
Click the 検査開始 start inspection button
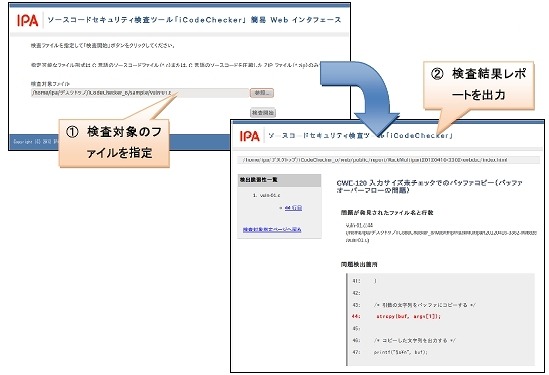(263, 113)
